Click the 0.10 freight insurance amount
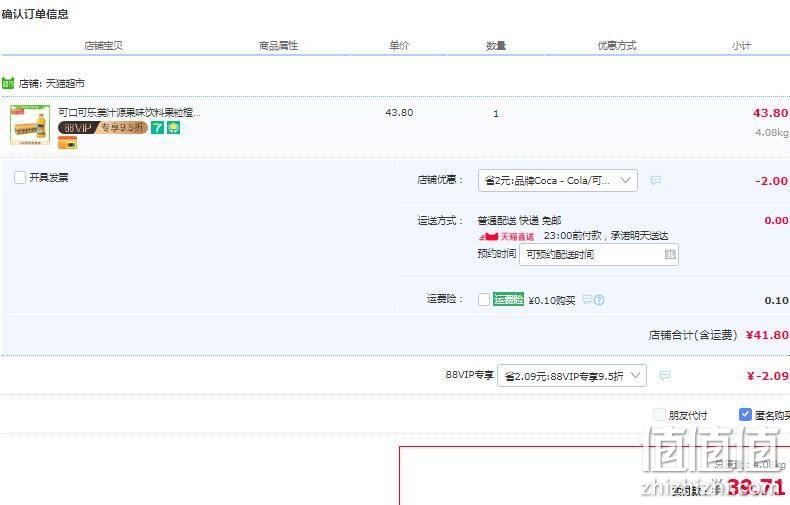 (x=776, y=300)
